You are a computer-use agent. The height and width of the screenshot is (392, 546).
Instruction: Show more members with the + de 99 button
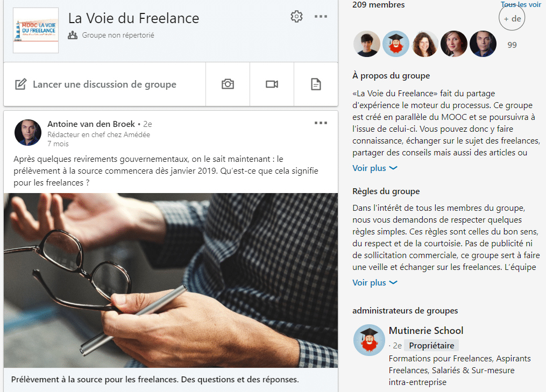tap(512, 18)
